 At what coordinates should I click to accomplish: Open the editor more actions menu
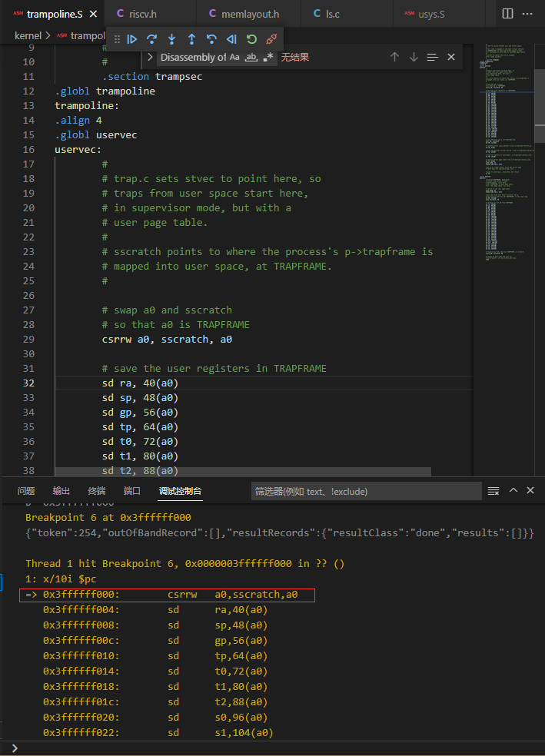click(x=527, y=14)
